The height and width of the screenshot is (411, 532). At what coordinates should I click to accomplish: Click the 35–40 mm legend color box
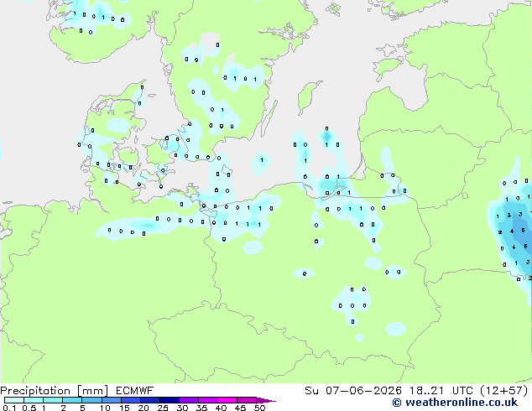(207, 400)
